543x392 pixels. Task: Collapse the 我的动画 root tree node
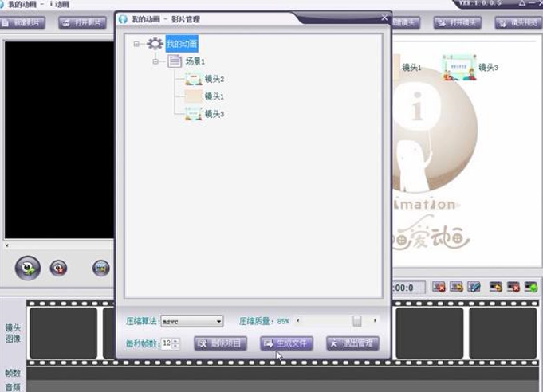tap(137, 44)
